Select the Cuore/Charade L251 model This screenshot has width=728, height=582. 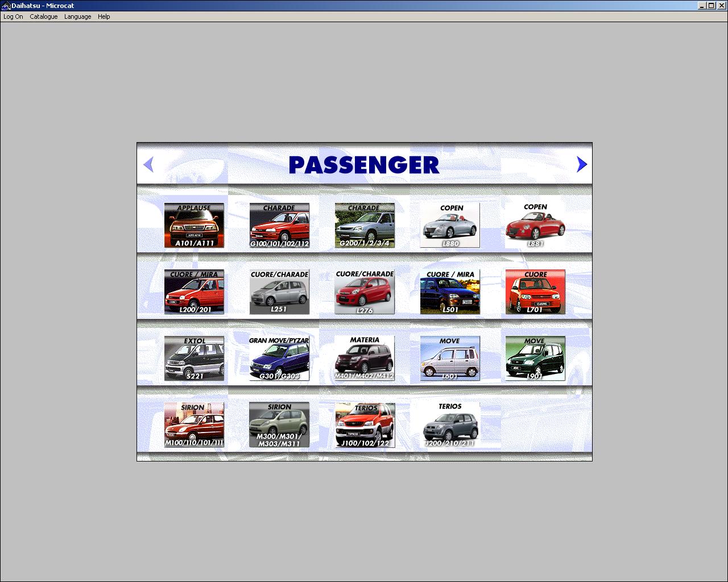point(279,292)
